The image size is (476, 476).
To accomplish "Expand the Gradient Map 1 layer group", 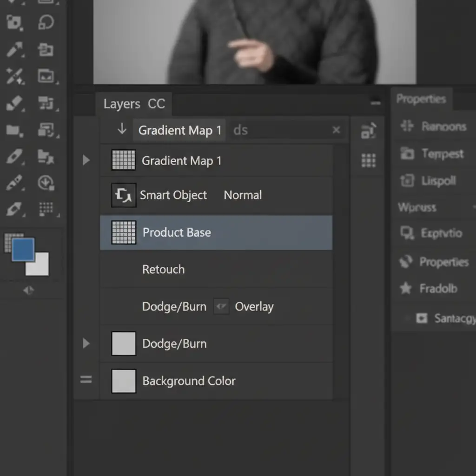I will [x=86, y=161].
